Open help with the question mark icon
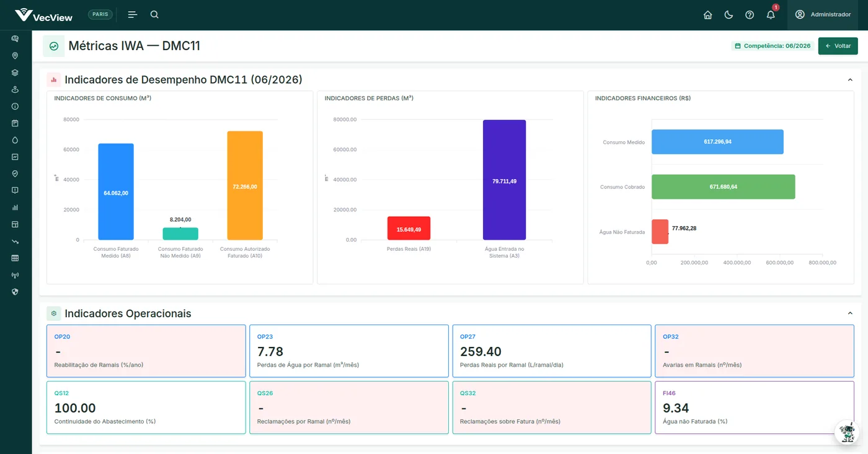 [750, 15]
